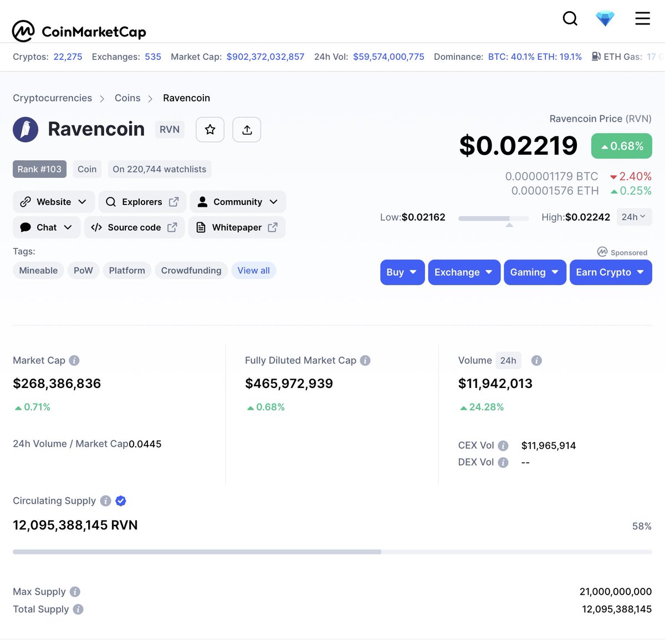Click the DEX Vol info icon
The image size is (665, 644).
tap(503, 462)
